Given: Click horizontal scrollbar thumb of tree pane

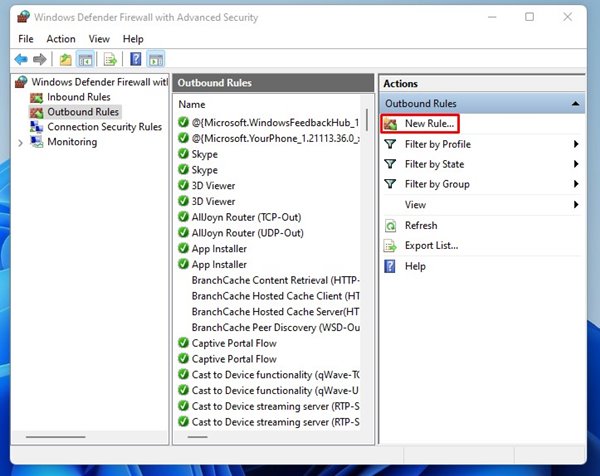Looking at the screenshot, I should (55, 437).
